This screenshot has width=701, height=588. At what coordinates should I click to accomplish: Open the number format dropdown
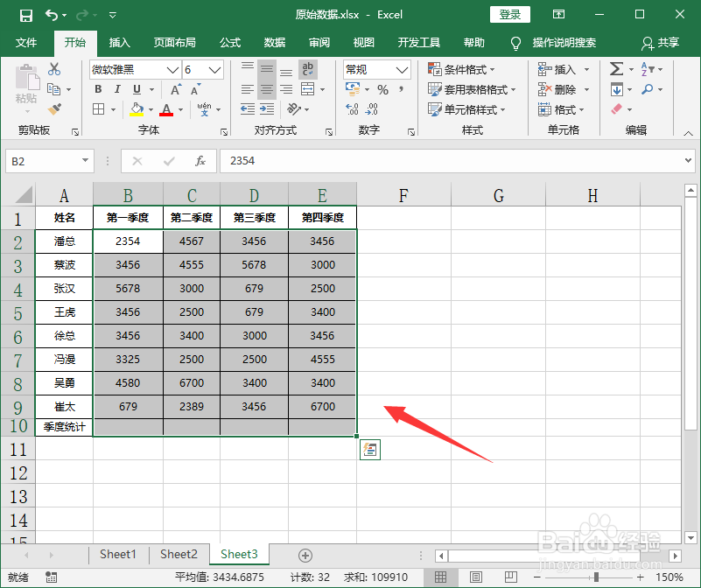pos(402,70)
